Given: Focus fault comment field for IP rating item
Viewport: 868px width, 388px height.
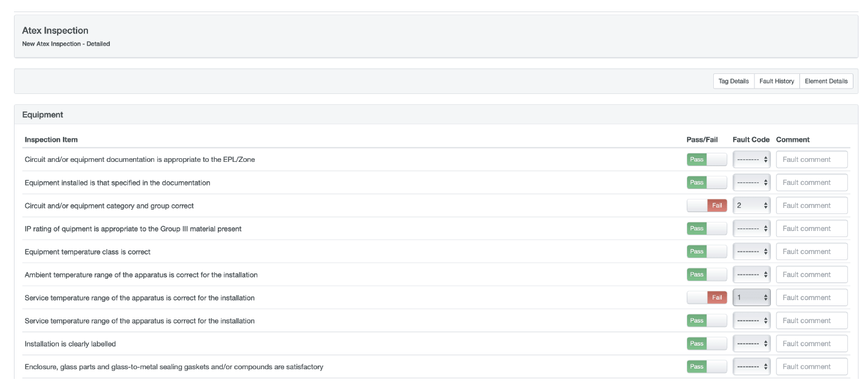Looking at the screenshot, I should coord(812,229).
